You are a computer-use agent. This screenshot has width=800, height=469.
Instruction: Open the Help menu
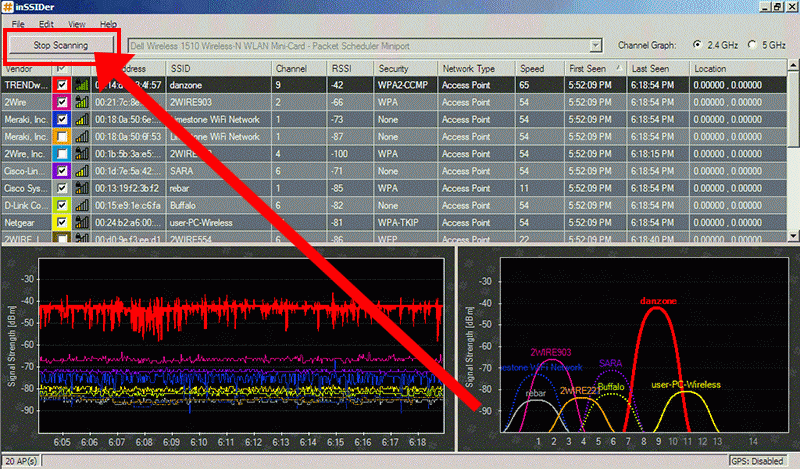(108, 23)
